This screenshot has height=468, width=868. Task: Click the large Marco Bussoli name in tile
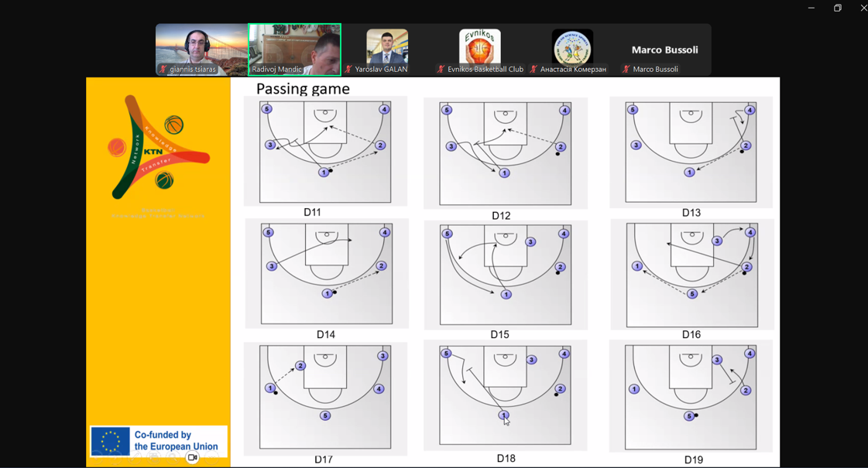click(664, 50)
